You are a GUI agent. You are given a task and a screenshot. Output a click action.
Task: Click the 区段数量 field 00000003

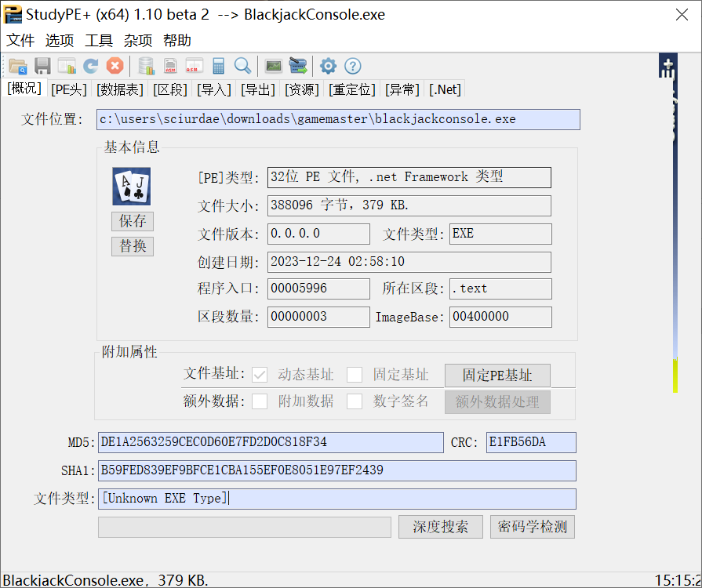point(318,317)
